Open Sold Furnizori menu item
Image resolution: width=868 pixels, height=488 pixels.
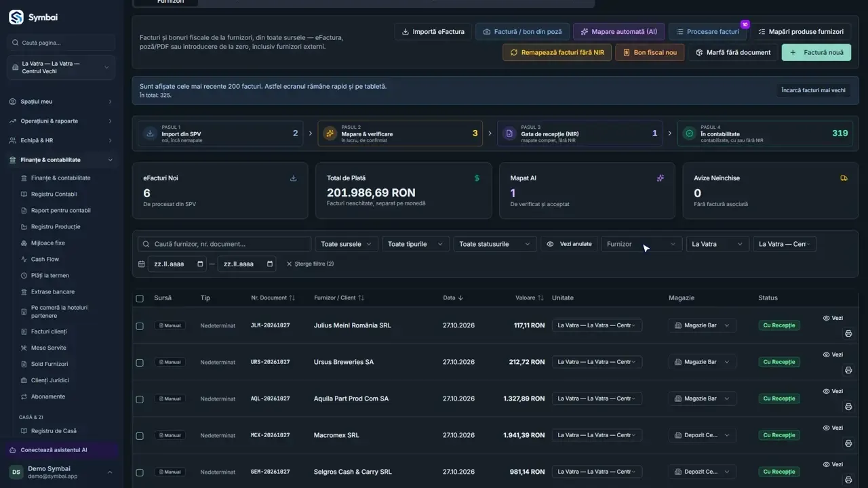(49, 364)
